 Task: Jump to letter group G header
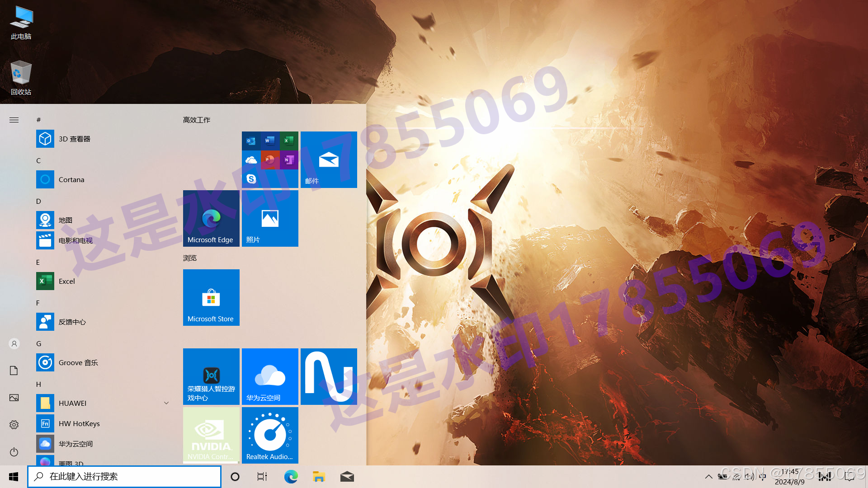(x=39, y=343)
